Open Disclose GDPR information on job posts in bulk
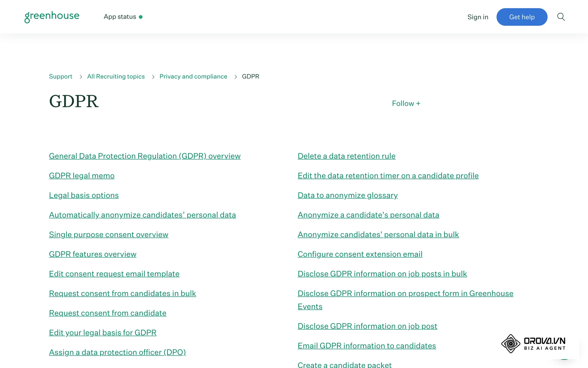This screenshot has height=368, width=588. tap(382, 274)
